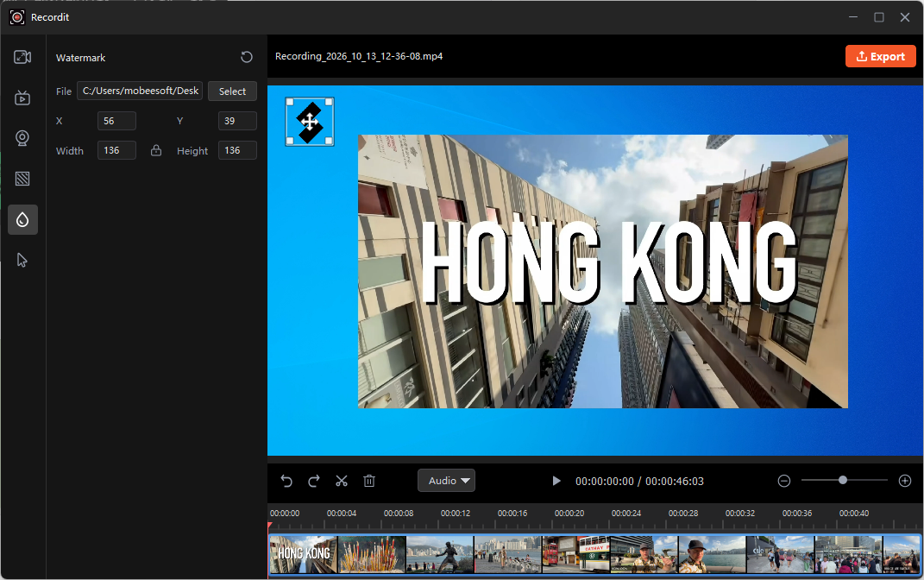Maximize the Recordit window
This screenshot has width=924, height=580.
(x=878, y=17)
